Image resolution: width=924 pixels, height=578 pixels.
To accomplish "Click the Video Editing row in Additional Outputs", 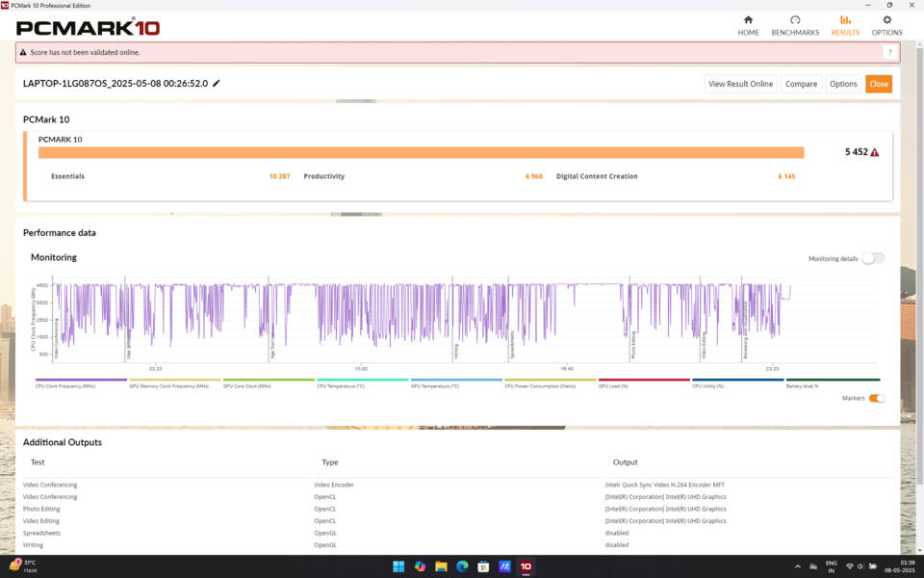I will click(457, 521).
